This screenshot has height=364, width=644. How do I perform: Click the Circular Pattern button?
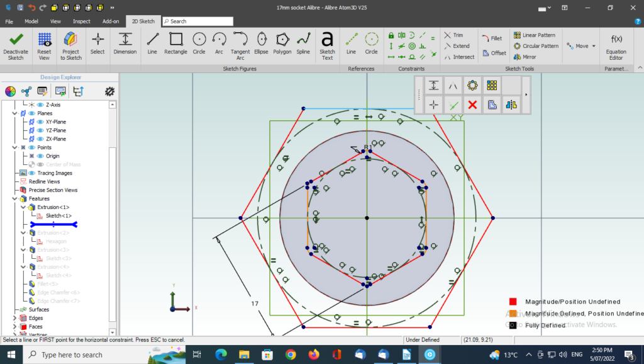536,46
